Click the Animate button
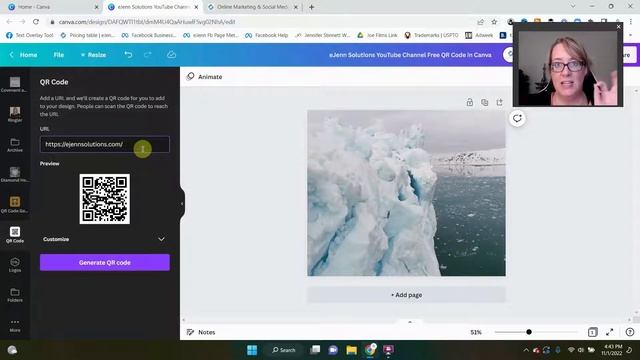Image resolution: width=640 pixels, height=360 pixels. (204, 77)
